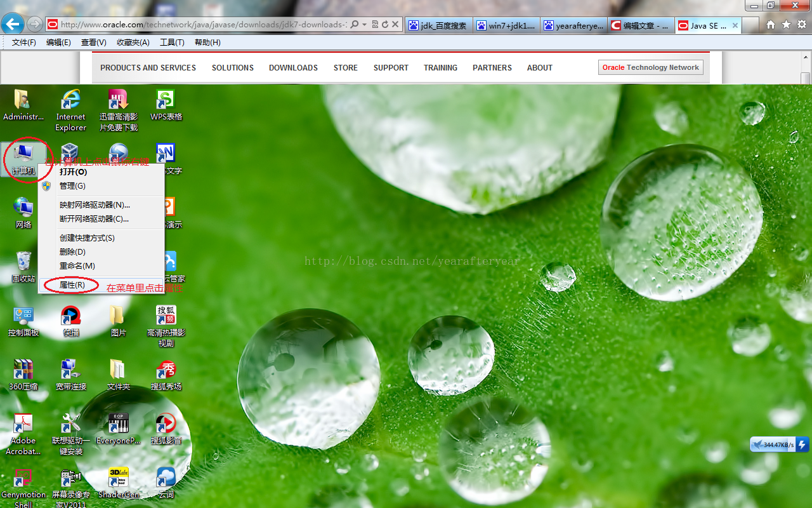This screenshot has height=508, width=812.
Task: Open the ShaderGen 3Dlabs shortcut
Action: click(x=118, y=483)
